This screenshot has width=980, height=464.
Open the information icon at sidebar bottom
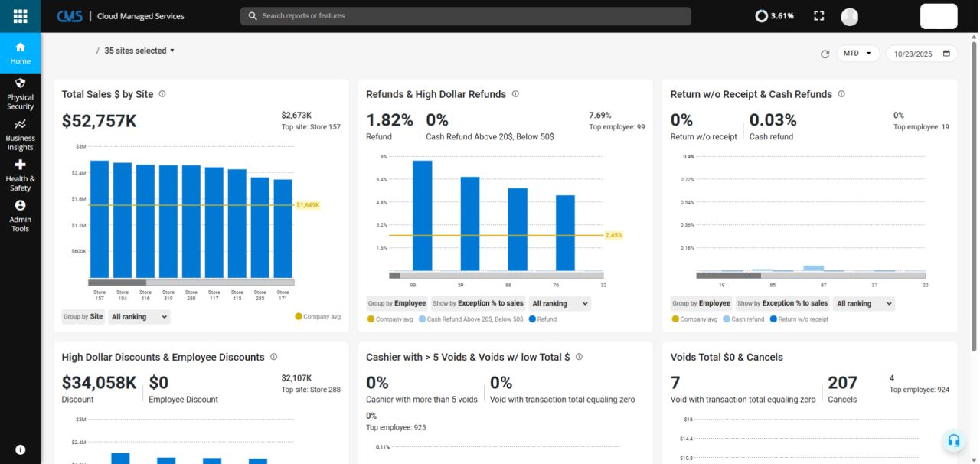21,449
